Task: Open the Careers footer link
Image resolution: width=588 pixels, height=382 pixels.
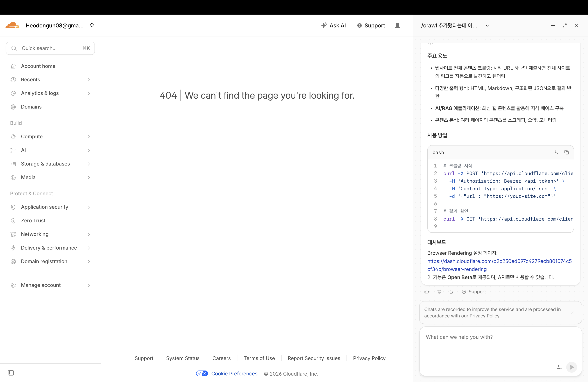Action: tap(222, 358)
